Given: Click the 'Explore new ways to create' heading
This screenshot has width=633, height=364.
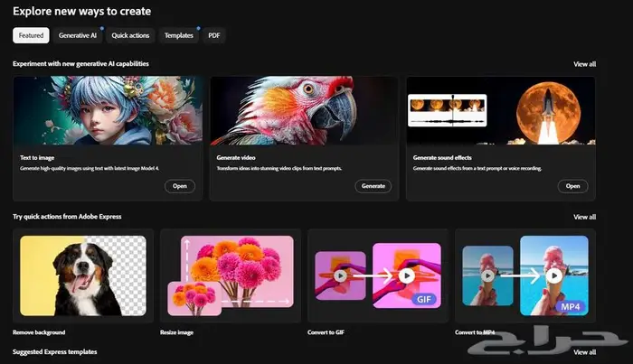Looking at the screenshot, I should pyautogui.click(x=81, y=11).
